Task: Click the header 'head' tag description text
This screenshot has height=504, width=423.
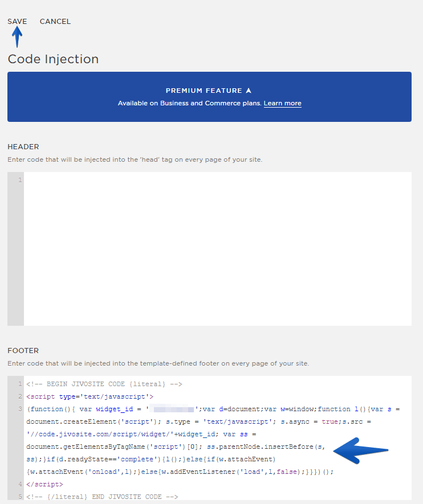Action: point(135,160)
